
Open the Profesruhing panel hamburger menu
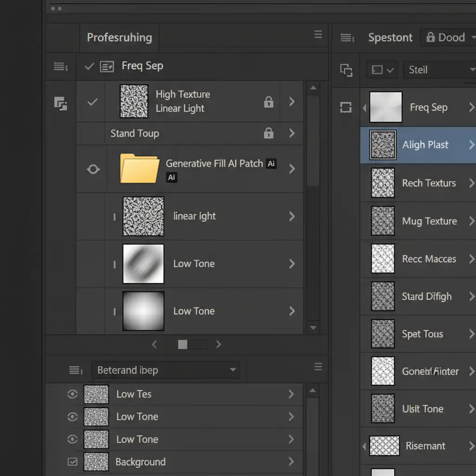pos(318,35)
